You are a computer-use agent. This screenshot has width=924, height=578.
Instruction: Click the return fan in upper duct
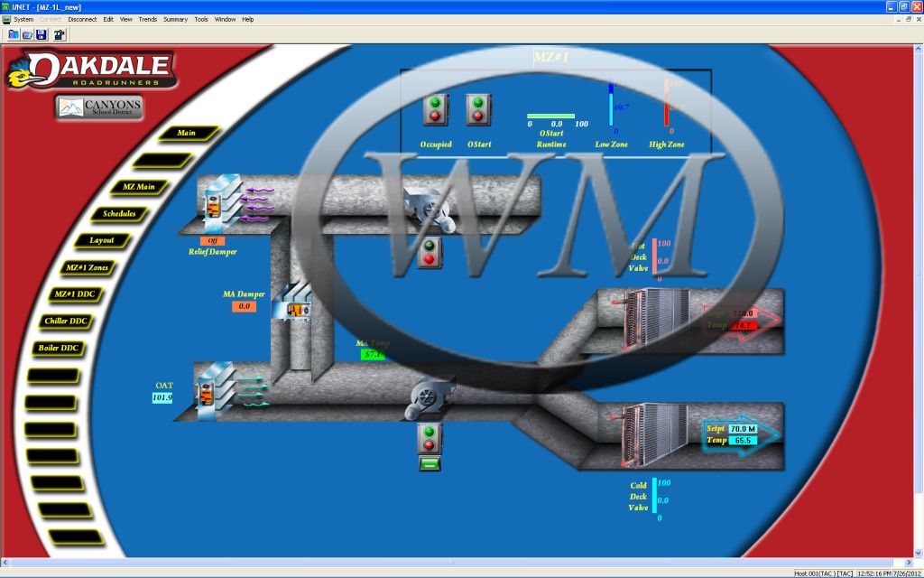pyautogui.click(x=429, y=210)
